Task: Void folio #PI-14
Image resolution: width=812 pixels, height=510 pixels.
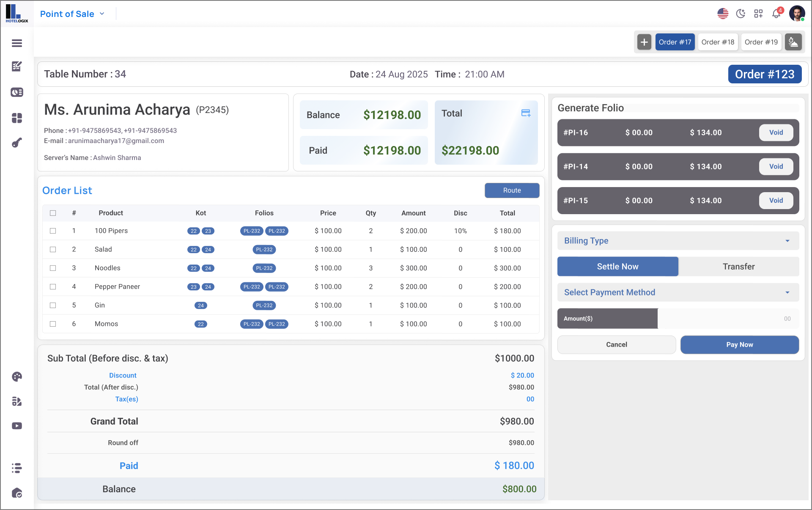Action: (776, 167)
